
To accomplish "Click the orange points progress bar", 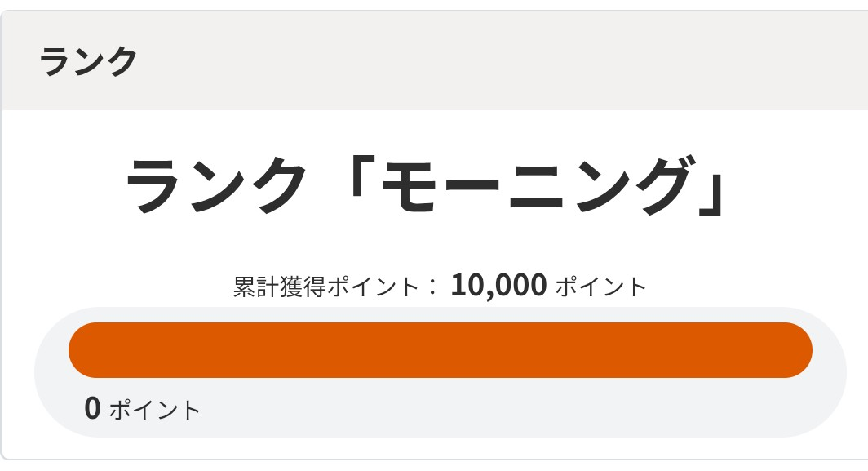I will click(x=441, y=350).
